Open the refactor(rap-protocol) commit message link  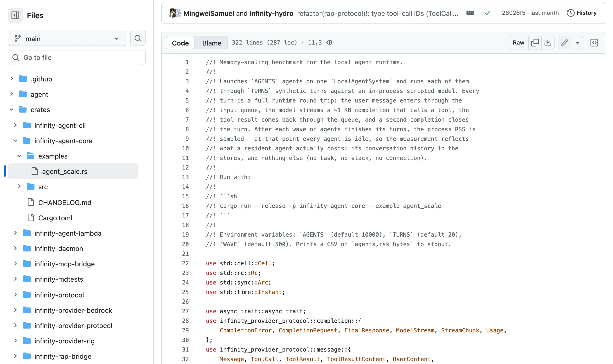click(x=377, y=13)
